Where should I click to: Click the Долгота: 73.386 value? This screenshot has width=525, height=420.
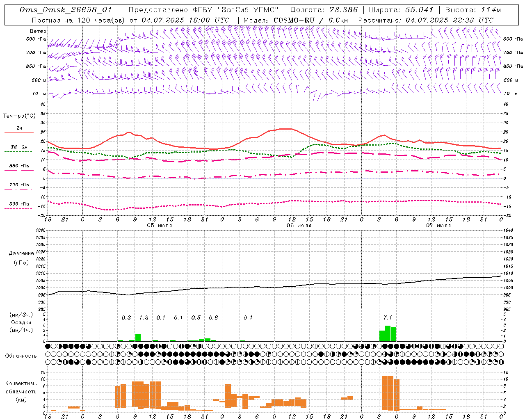pos(324,10)
